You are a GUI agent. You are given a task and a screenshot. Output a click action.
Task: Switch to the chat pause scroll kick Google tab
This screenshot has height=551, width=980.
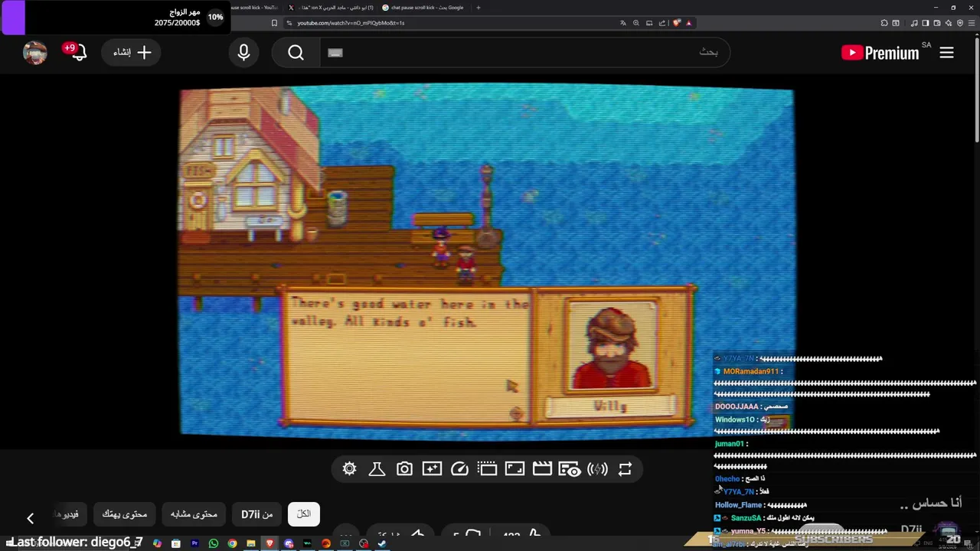(425, 8)
